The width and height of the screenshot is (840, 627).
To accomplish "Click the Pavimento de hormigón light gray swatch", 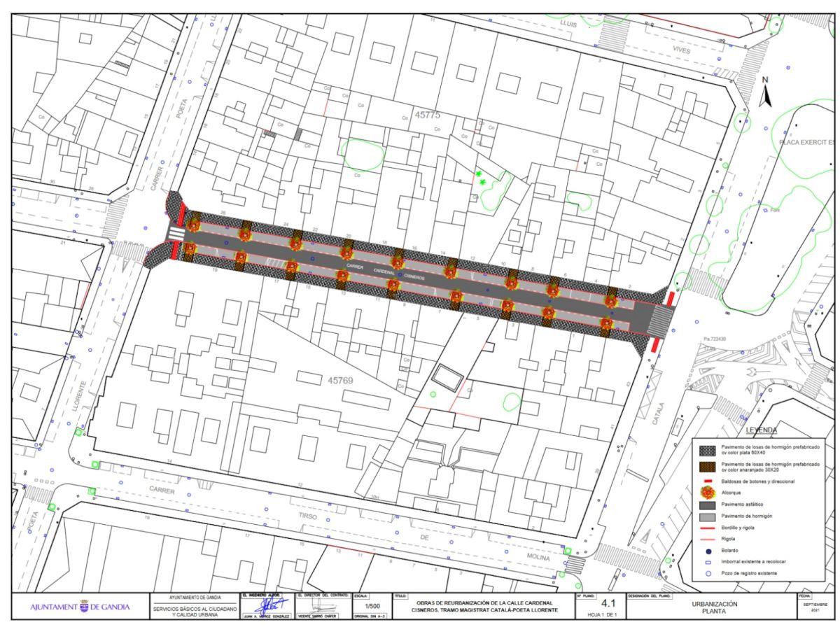I will click(709, 516).
